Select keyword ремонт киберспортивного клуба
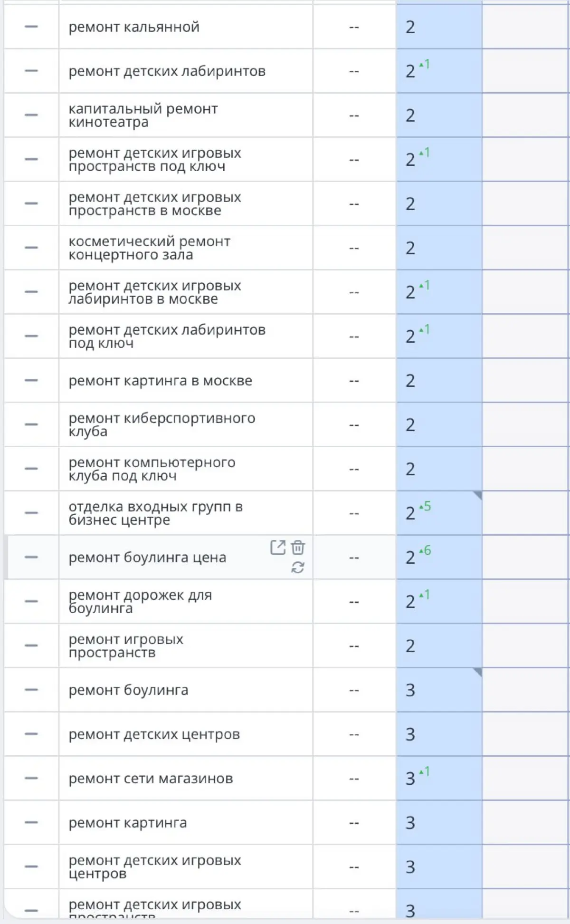This screenshot has width=570, height=924. click(x=162, y=425)
